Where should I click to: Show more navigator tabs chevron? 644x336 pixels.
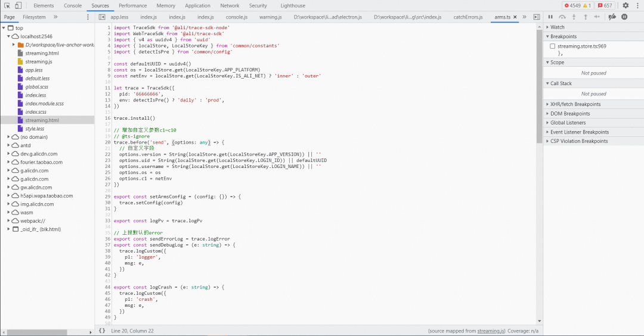[x=55, y=17]
